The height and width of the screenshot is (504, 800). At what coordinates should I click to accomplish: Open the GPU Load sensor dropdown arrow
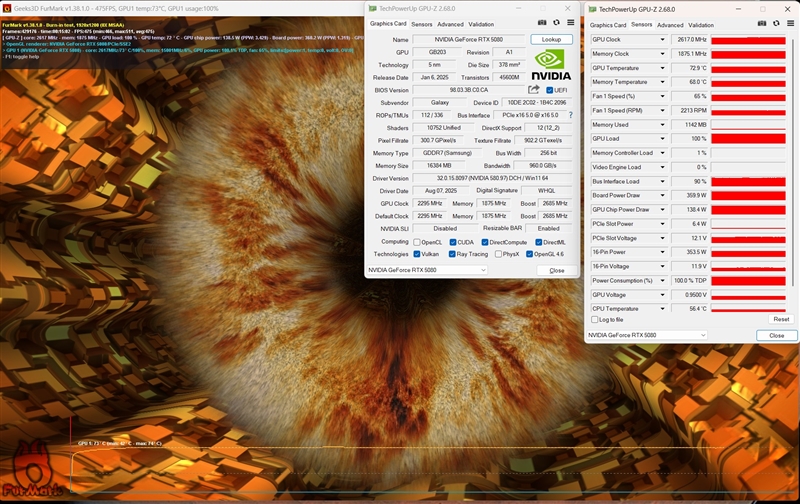(x=662, y=139)
